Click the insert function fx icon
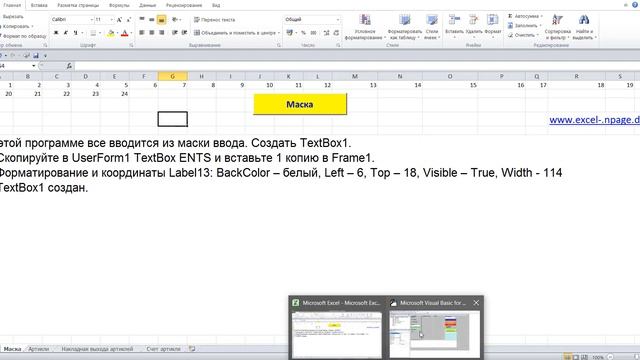This screenshot has width=640, height=360. (x=69, y=66)
